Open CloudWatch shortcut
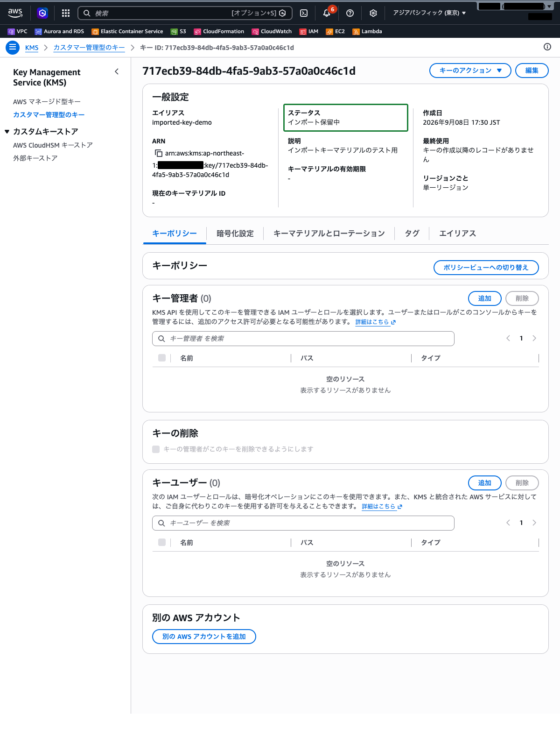 pyautogui.click(x=272, y=31)
